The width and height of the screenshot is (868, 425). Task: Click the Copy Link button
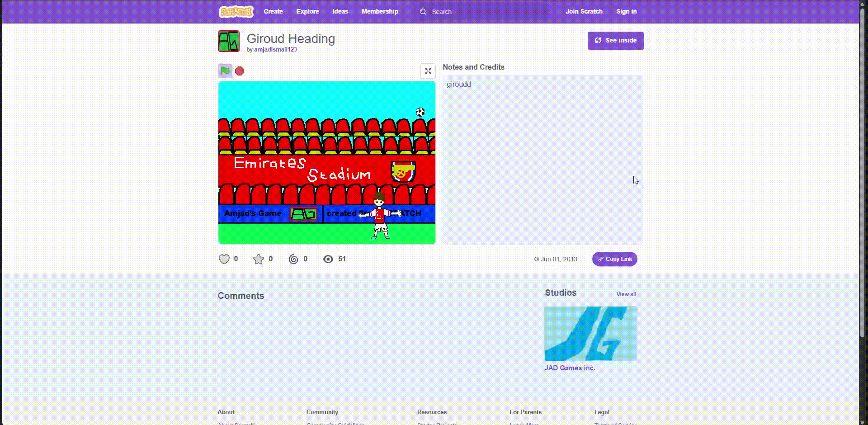[x=615, y=259]
